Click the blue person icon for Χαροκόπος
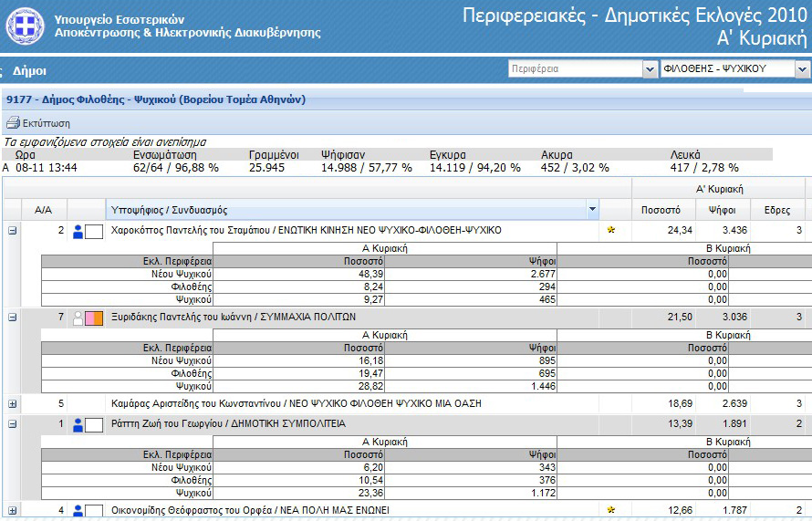The width and height of the screenshot is (812, 521). (78, 231)
